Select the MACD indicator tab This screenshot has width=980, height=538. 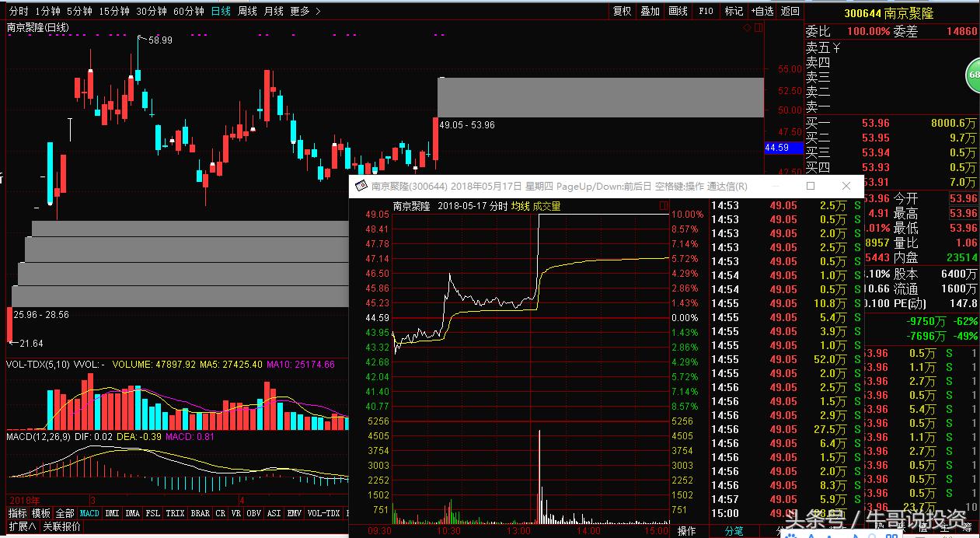89,513
